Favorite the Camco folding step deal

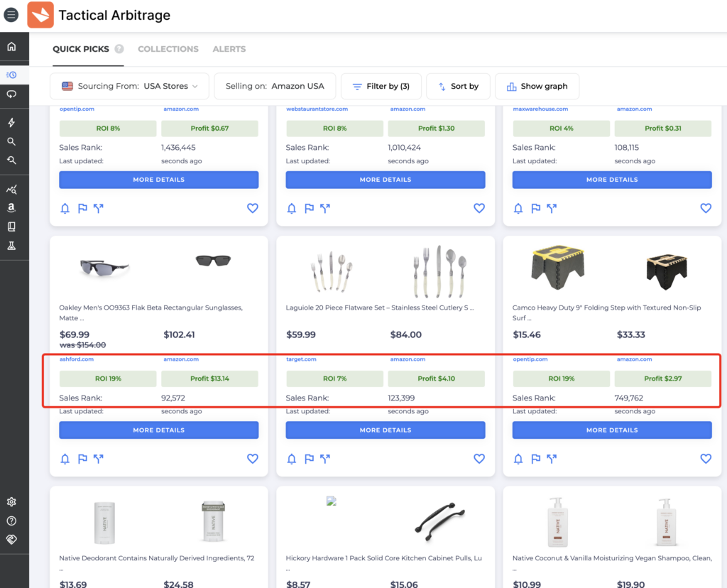[706, 459]
